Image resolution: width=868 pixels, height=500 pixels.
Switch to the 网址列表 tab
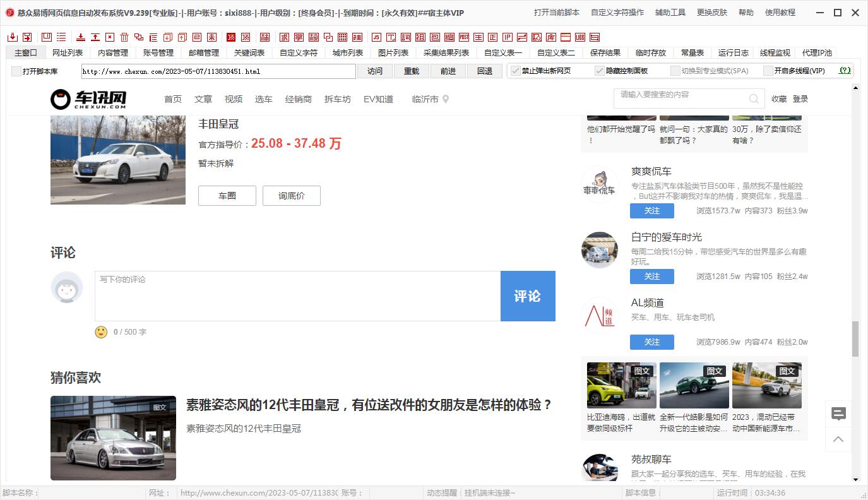[x=68, y=53]
